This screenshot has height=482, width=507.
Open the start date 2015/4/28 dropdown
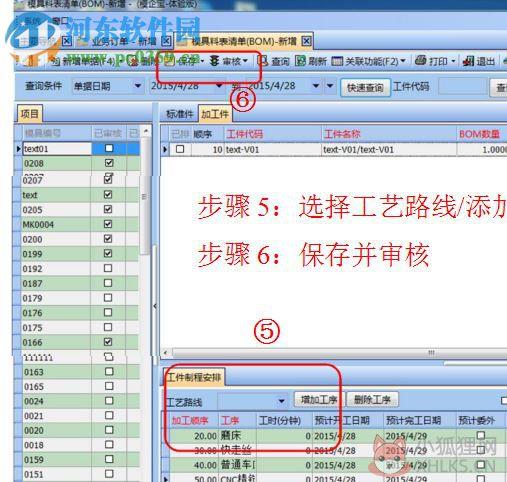coord(219,86)
